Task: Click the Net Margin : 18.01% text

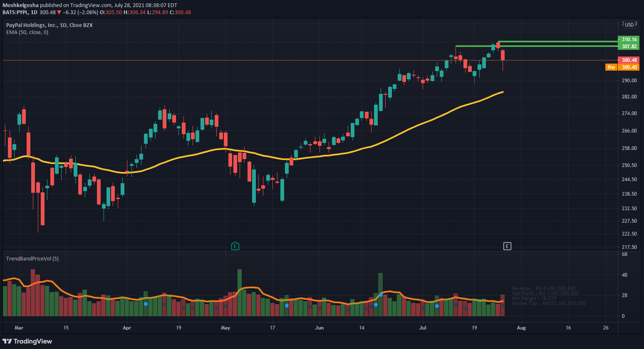Action: (x=534, y=298)
